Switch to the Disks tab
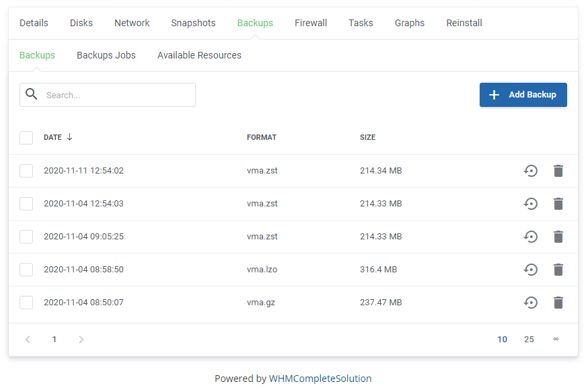588x390 pixels. click(81, 23)
